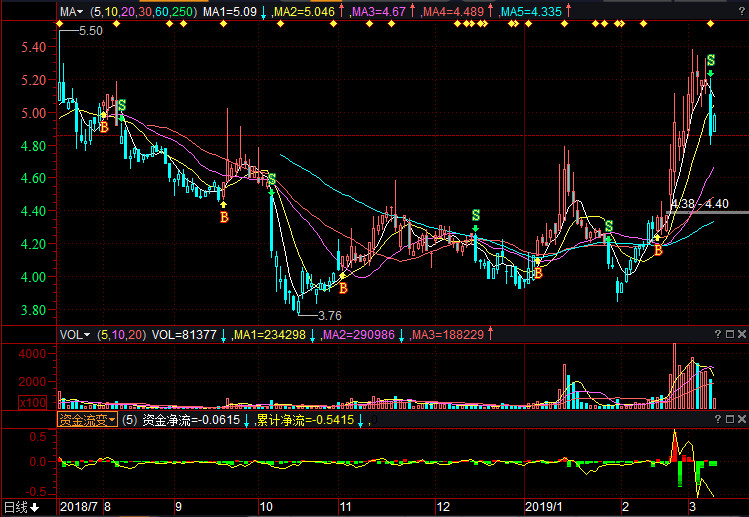The width and height of the screenshot is (749, 517).
Task: Click the 2019/1 date on the timeline
Action: 544,507
